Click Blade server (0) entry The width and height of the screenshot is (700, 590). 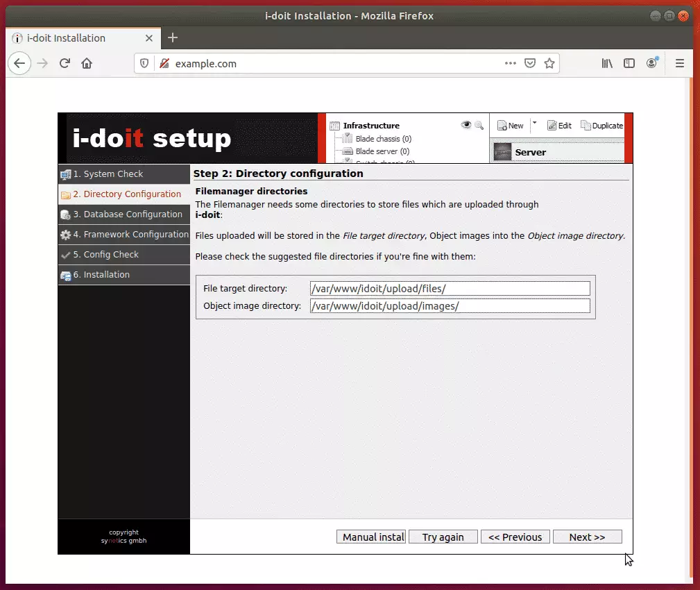point(382,151)
